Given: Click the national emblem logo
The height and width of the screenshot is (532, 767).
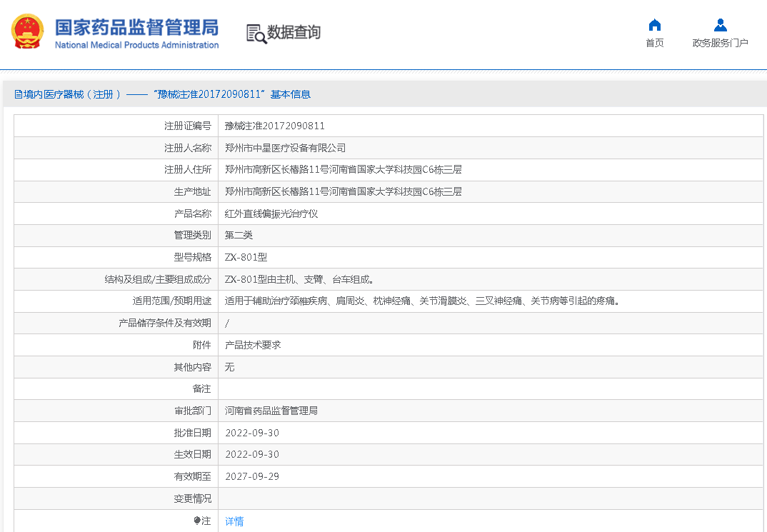Looking at the screenshot, I should tap(28, 32).
